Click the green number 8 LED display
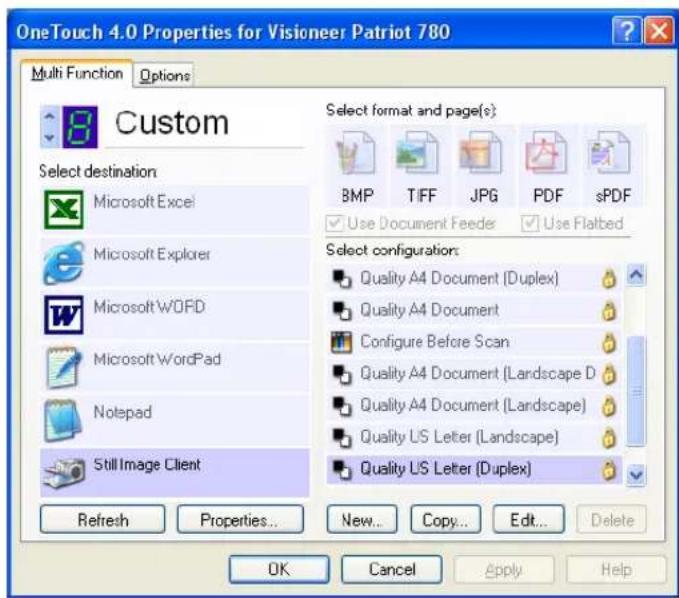 coord(80,127)
